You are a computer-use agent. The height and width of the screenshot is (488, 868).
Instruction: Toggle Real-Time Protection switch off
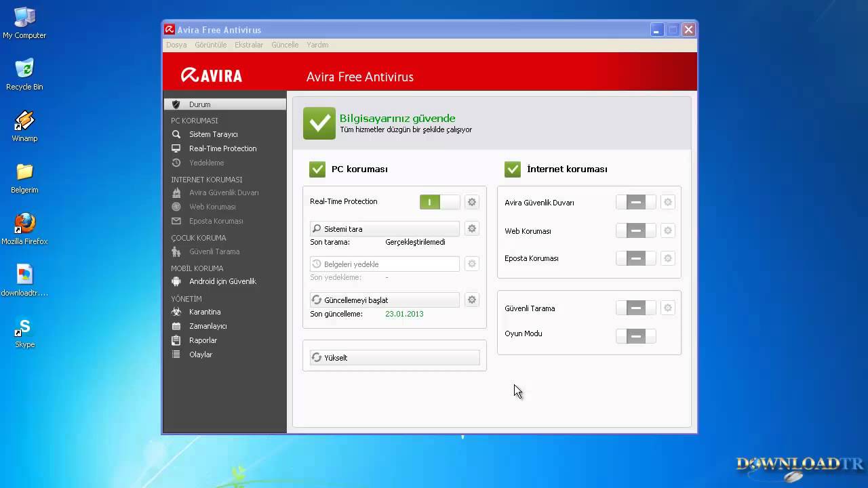[x=439, y=202]
